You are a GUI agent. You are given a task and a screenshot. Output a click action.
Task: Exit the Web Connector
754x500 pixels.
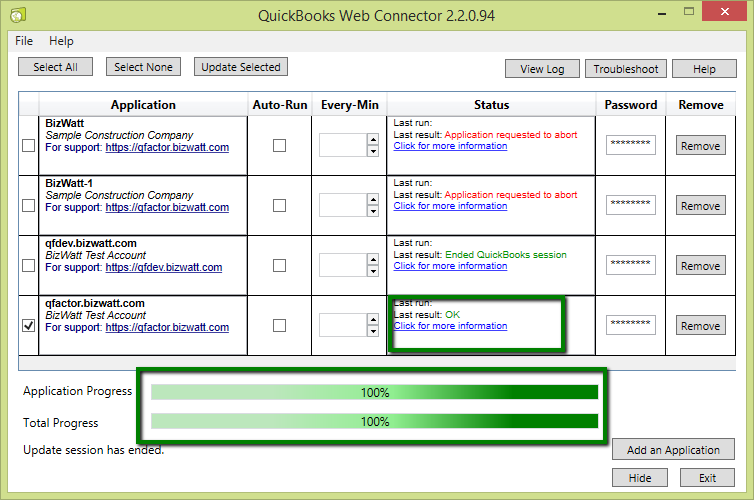707,478
